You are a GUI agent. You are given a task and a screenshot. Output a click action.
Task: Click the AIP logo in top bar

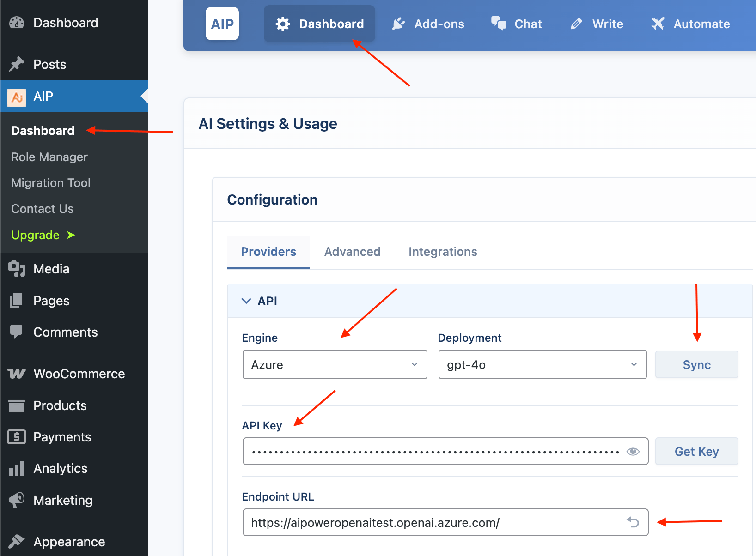pyautogui.click(x=222, y=24)
